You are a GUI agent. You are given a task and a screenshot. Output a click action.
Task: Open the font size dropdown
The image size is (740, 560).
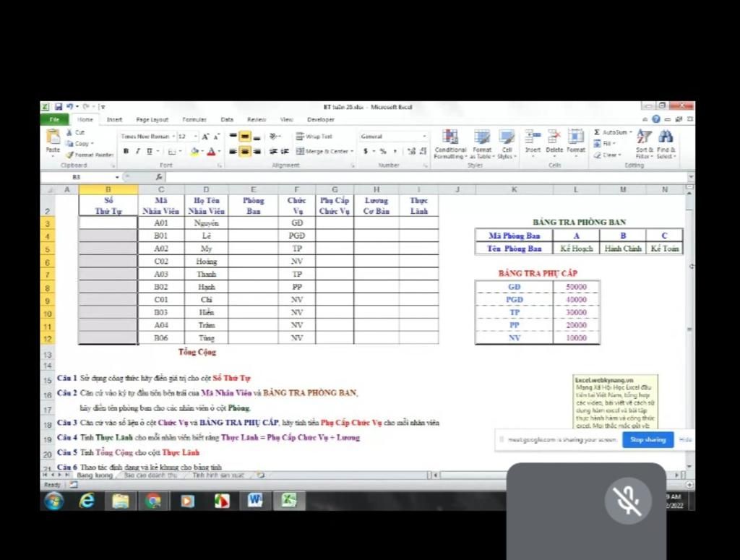point(196,137)
